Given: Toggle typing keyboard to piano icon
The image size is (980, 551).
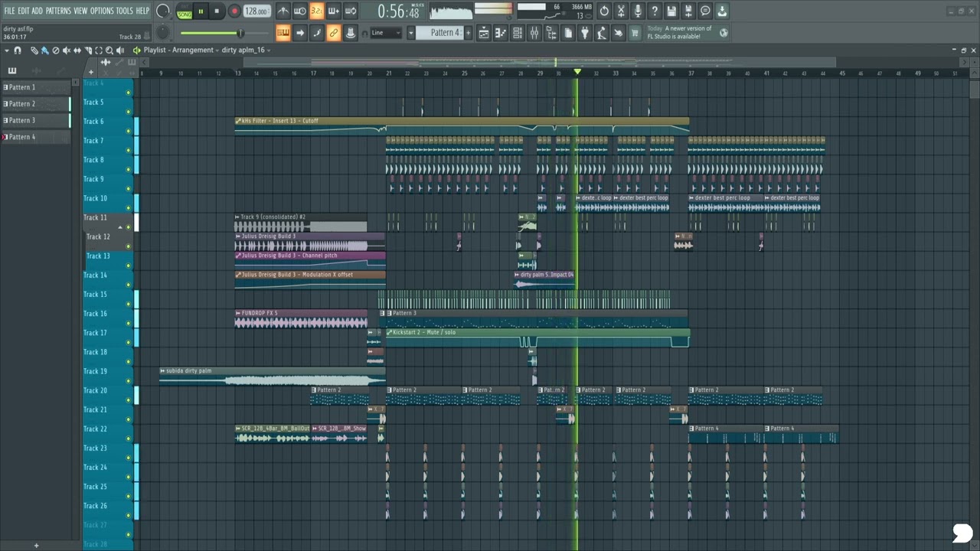Looking at the screenshot, I should pos(283,32).
